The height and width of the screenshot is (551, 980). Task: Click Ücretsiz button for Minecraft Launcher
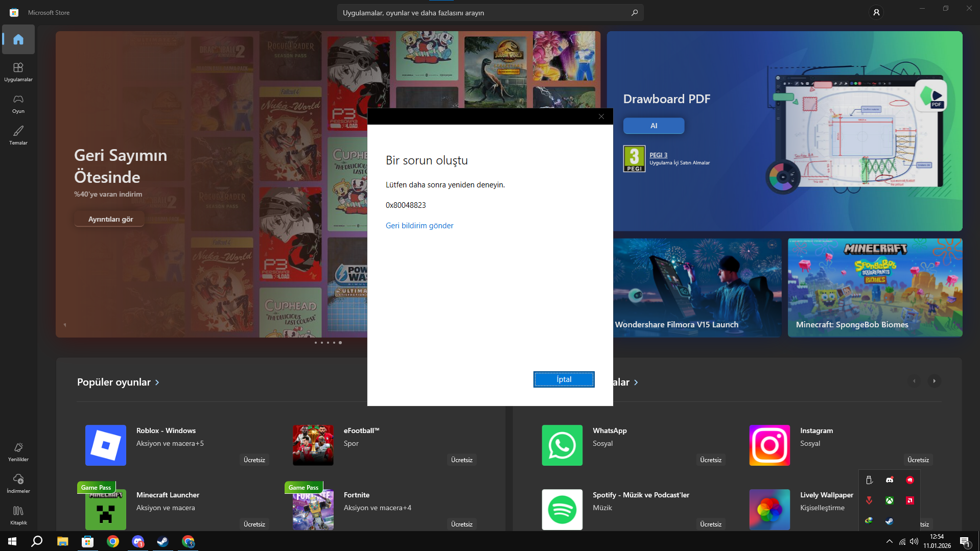click(254, 524)
